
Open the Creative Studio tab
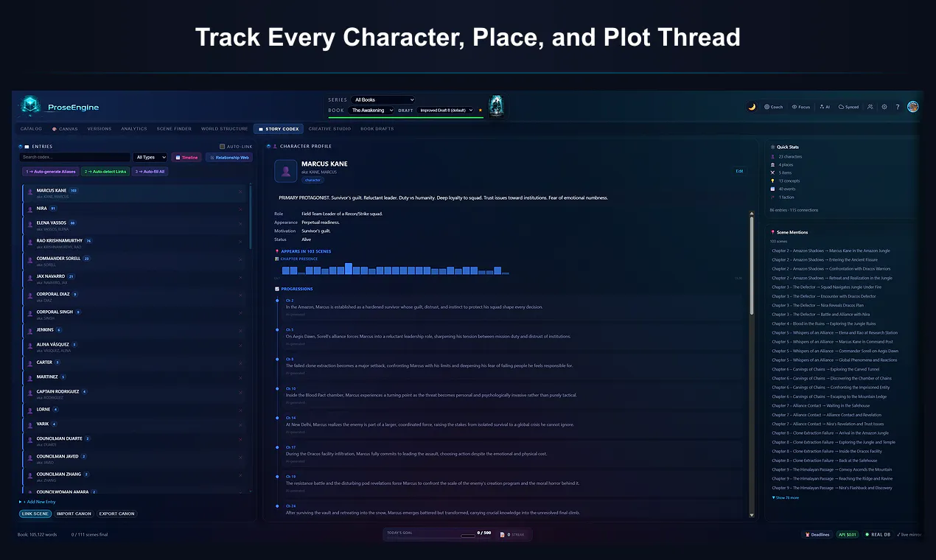pyautogui.click(x=329, y=129)
